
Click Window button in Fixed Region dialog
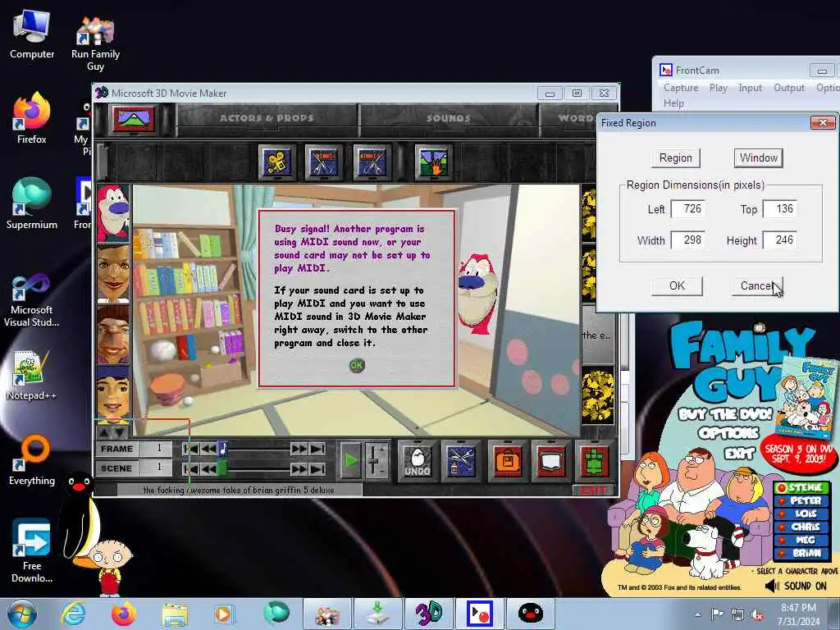coord(759,157)
